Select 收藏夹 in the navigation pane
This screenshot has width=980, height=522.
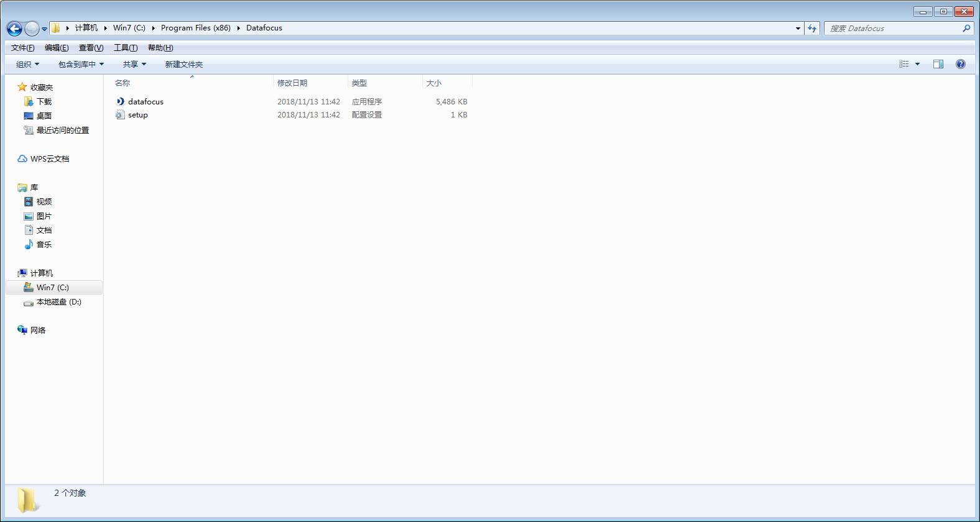click(42, 88)
